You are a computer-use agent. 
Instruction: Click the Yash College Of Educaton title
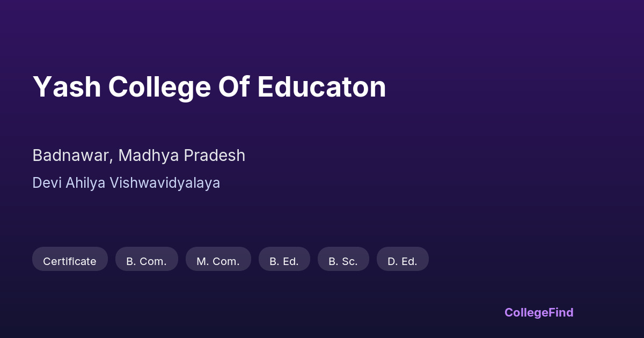click(x=209, y=87)
